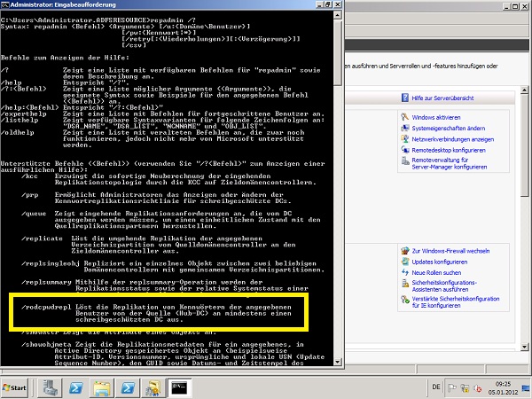Image resolution: width=532 pixels, height=399 pixels.
Task: Click the Verstärkte Sicherheitskonfiguration icon
Action: tap(405, 300)
